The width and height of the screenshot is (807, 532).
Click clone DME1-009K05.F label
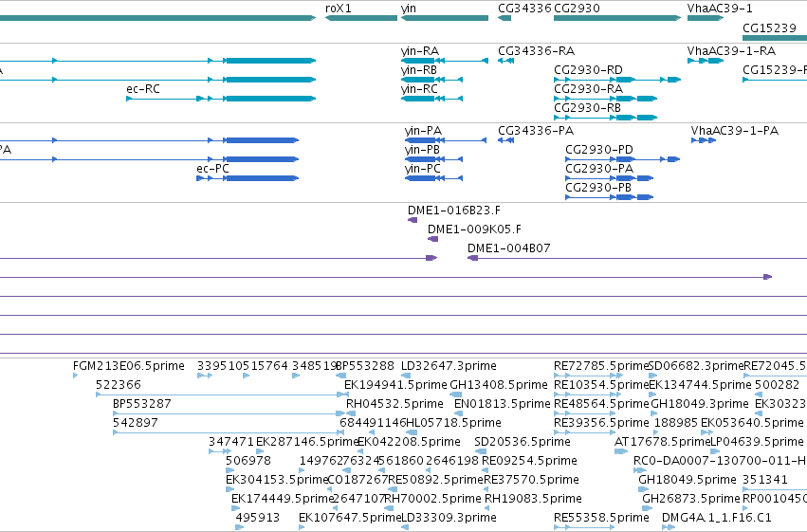[474, 229]
